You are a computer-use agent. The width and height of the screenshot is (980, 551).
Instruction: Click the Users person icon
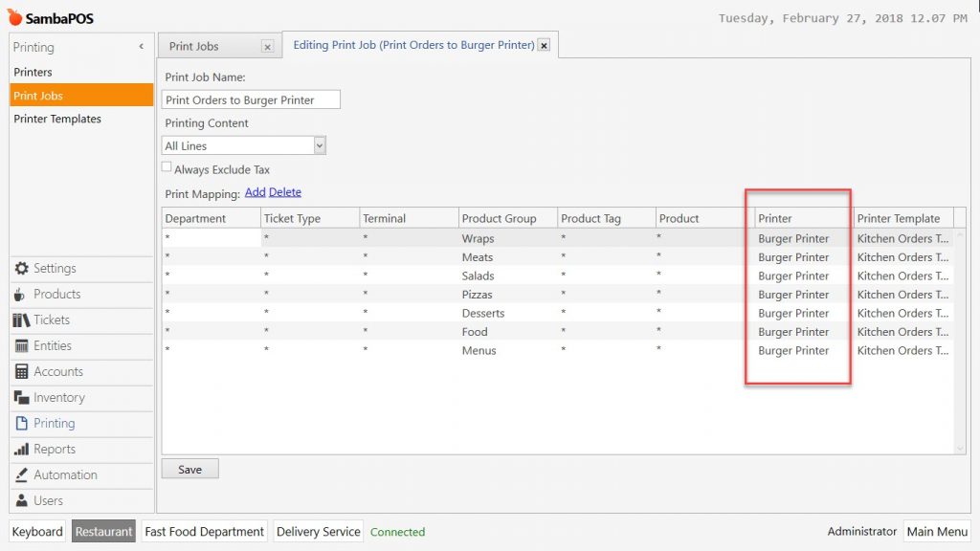[22, 500]
